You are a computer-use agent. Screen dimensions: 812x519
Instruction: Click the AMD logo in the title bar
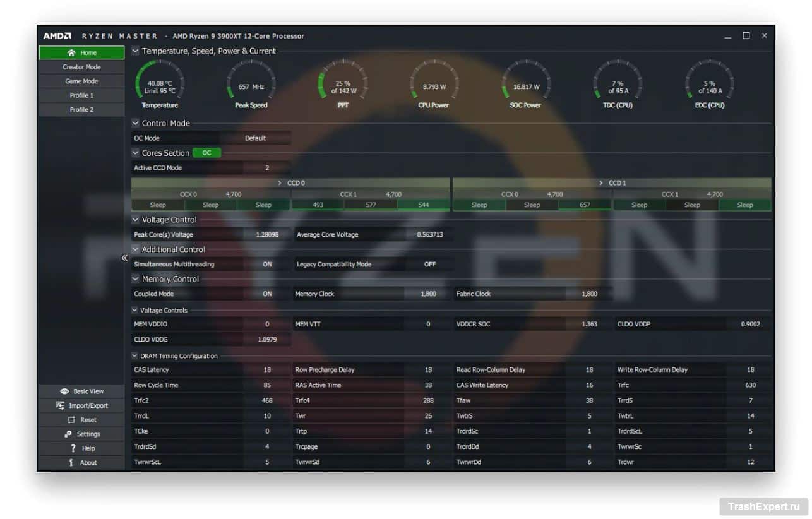[x=57, y=36]
